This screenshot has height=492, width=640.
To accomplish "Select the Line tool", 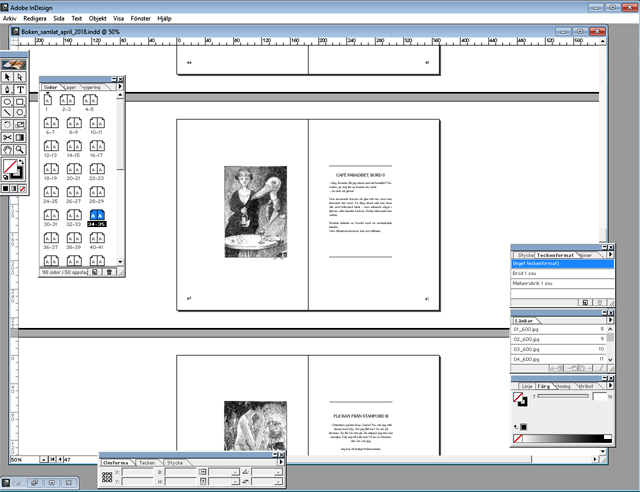I will (x=7, y=112).
